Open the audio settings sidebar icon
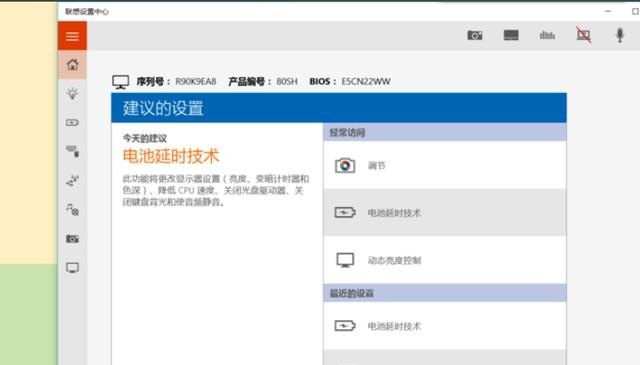 [x=73, y=209]
